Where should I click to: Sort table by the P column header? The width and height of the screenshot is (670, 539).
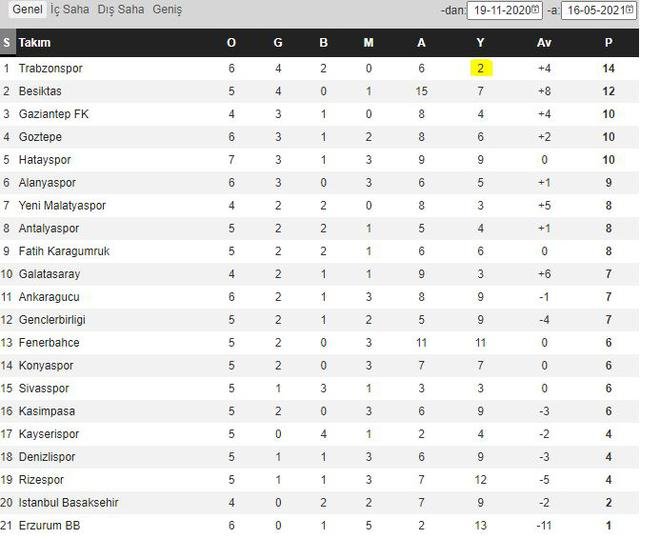click(x=608, y=43)
